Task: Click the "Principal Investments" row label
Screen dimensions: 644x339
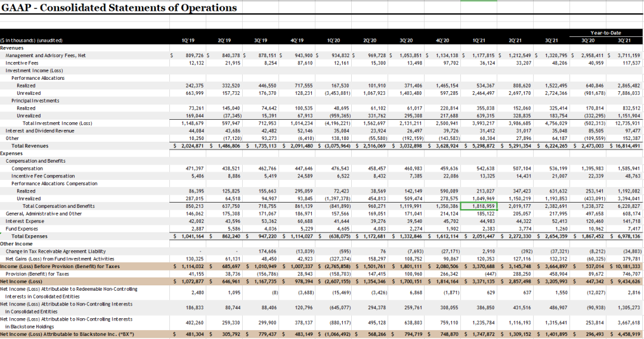Action: pos(35,101)
